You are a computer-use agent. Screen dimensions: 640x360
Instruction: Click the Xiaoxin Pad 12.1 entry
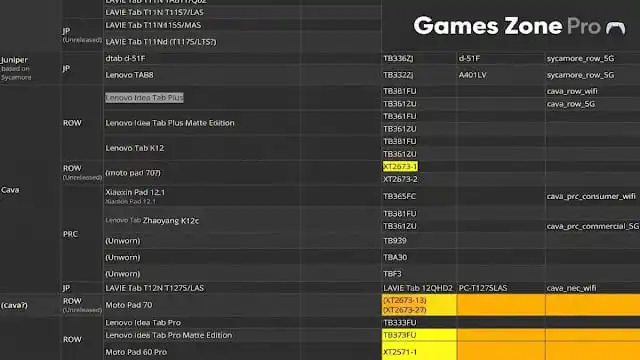click(x=135, y=192)
